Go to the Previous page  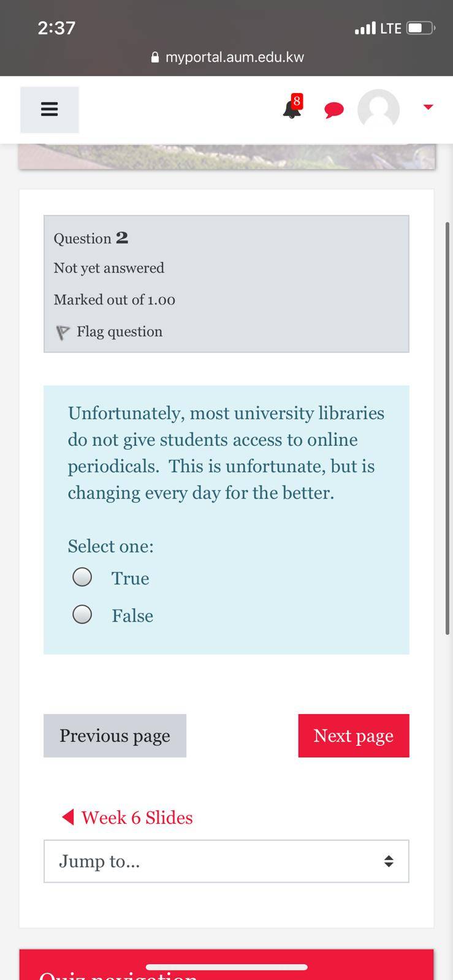[115, 736]
